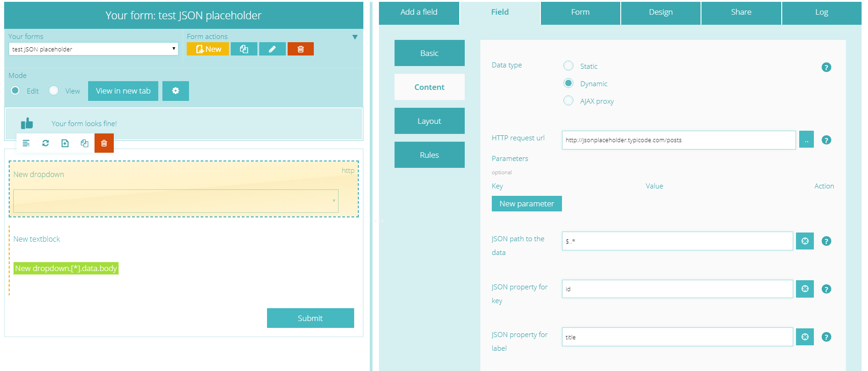Click the help icon next to Data type

826,67
